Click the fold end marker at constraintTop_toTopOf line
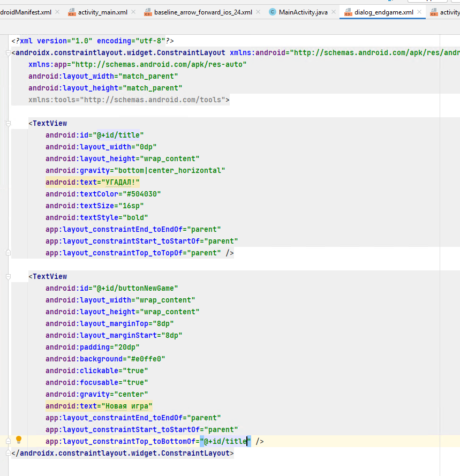Viewport: 460px width, 476px height. [8, 253]
